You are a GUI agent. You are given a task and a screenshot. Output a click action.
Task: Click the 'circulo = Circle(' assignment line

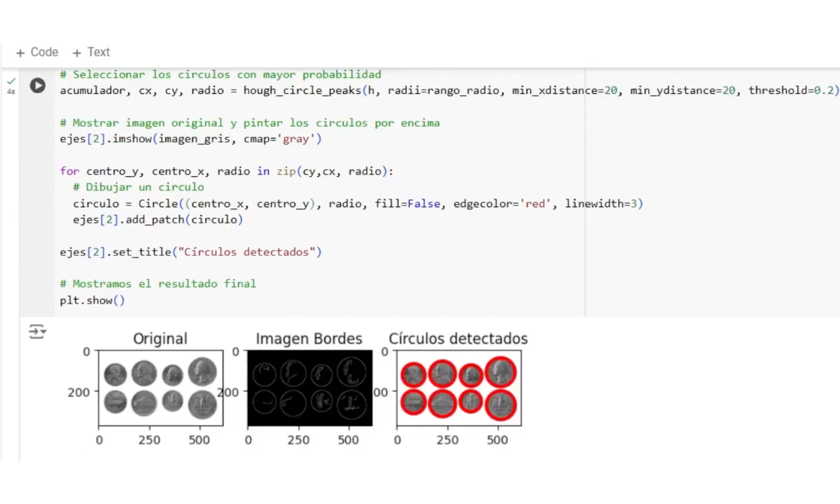[x=358, y=204]
